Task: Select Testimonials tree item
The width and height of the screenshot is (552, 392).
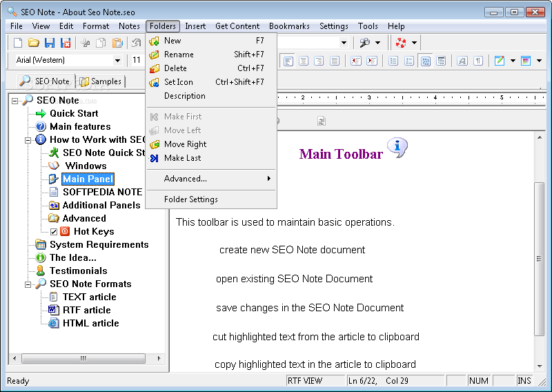Action: [x=79, y=271]
